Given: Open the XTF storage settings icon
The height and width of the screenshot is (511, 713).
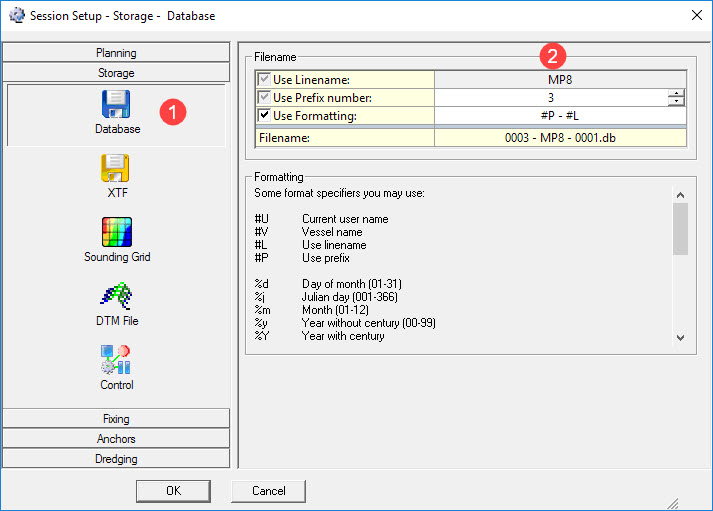Looking at the screenshot, I should tap(116, 170).
